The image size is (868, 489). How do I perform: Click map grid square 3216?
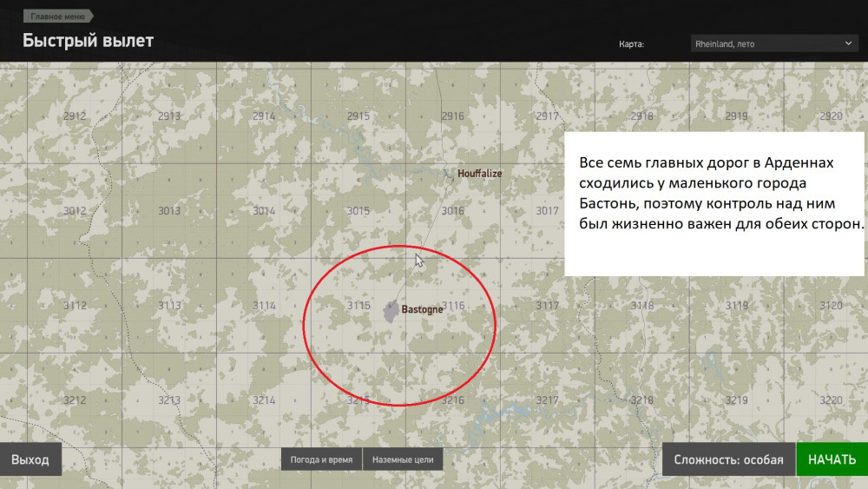coord(453,400)
